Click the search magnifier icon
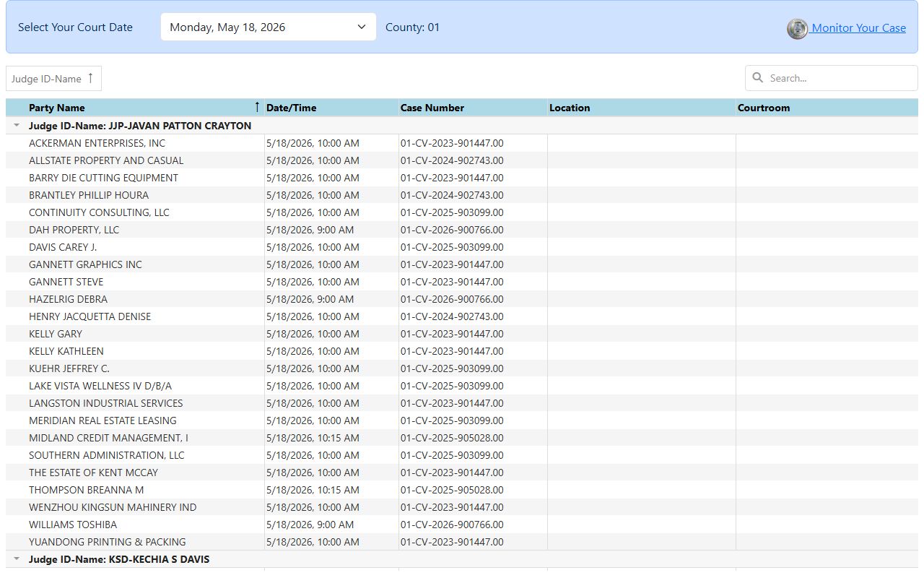This screenshot has height=578, width=924. pyautogui.click(x=758, y=78)
